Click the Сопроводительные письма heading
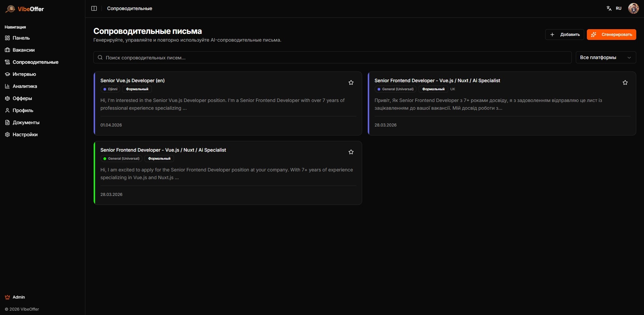 coord(147,31)
